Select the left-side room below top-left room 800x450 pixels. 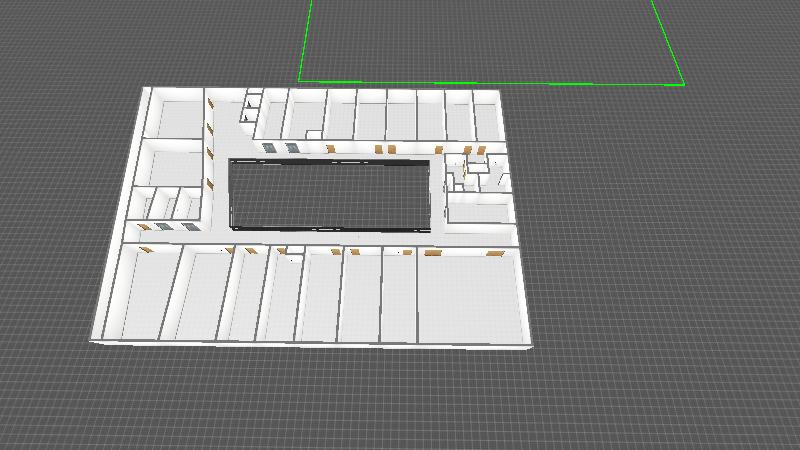pos(170,163)
